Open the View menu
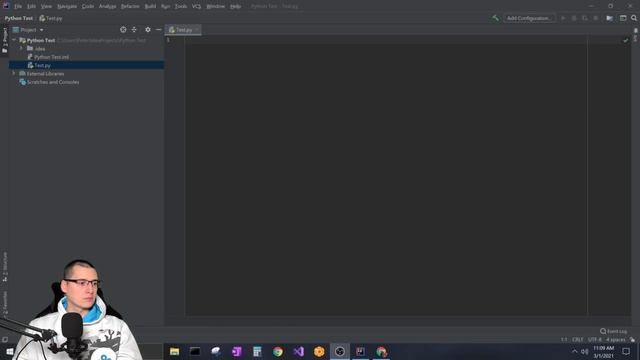The width and height of the screenshot is (640, 360). tap(46, 7)
